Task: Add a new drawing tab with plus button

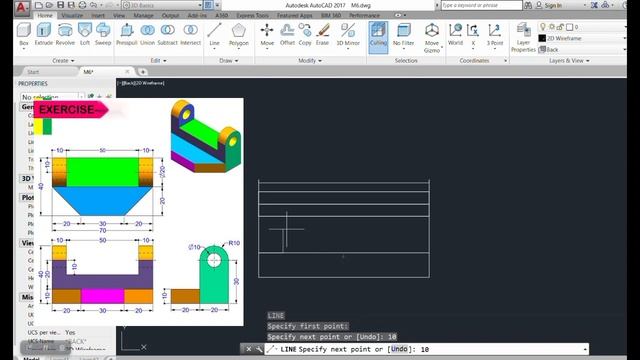Action: (143, 72)
